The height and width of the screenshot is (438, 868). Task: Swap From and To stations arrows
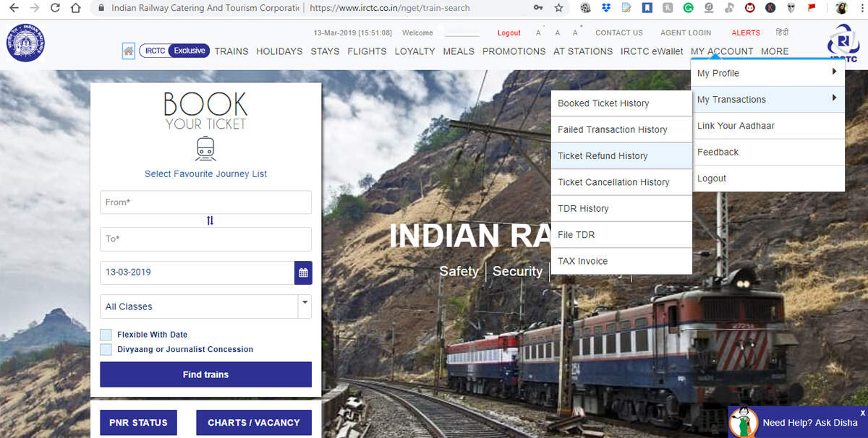coord(210,220)
